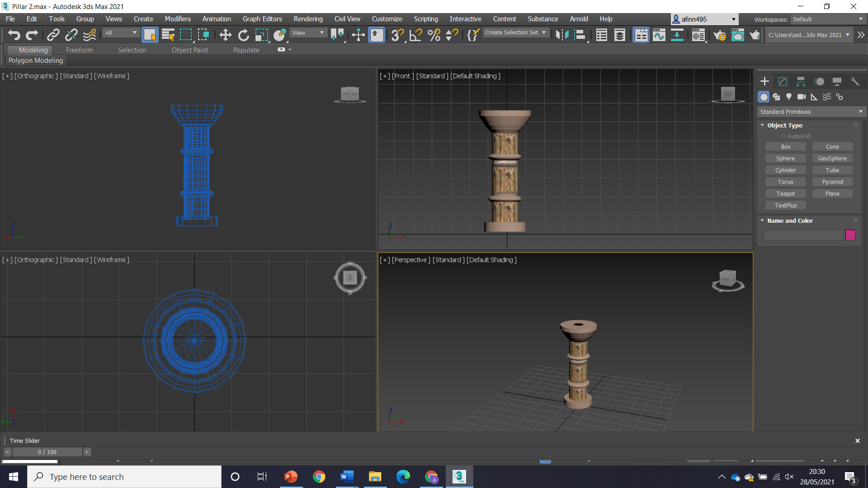Switch to the Freeform ribbon tab
The image size is (868, 488).
coord(79,50)
